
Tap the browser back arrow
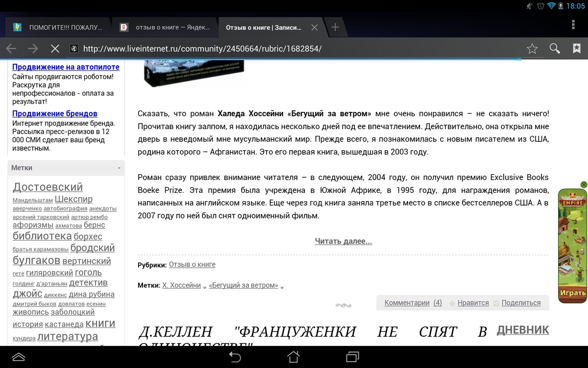pyautogui.click(x=11, y=48)
